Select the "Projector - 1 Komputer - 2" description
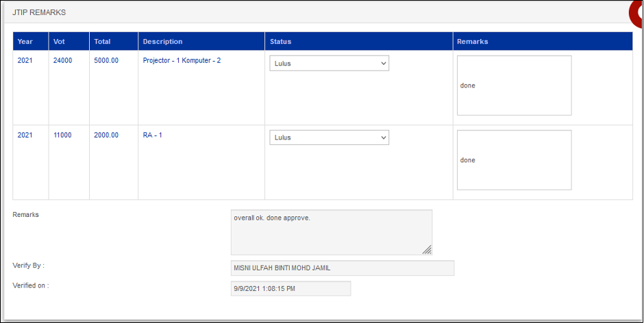This screenshot has width=644, height=323. coord(182,60)
